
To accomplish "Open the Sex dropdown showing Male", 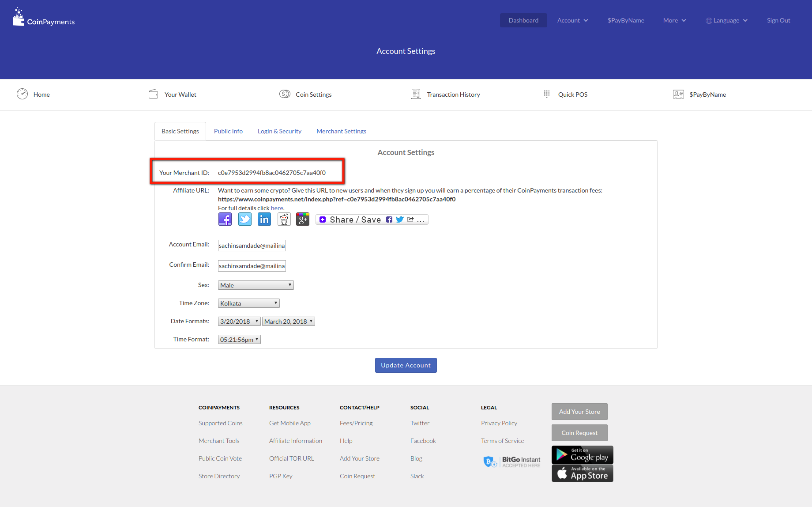I will (x=256, y=285).
